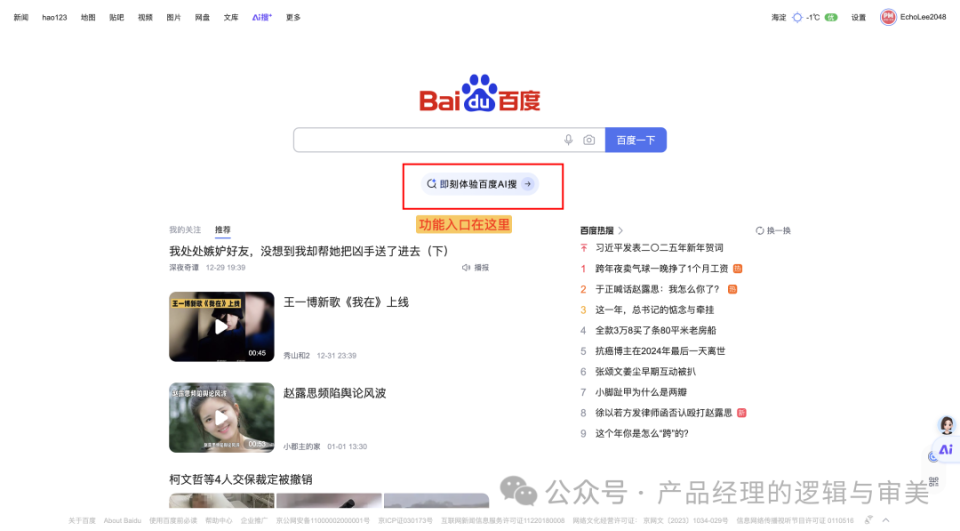
Task: Open 图片 in the top navigation
Action: 174,18
